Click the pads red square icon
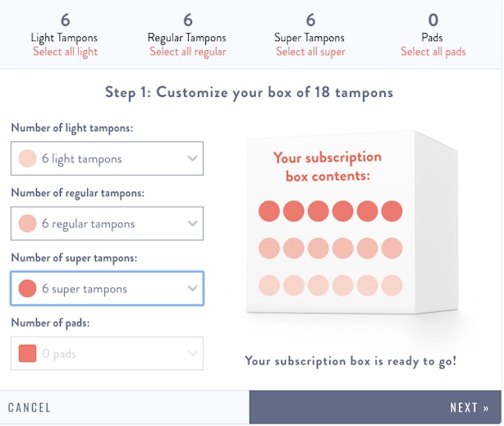The width and height of the screenshot is (504, 426). tap(27, 353)
